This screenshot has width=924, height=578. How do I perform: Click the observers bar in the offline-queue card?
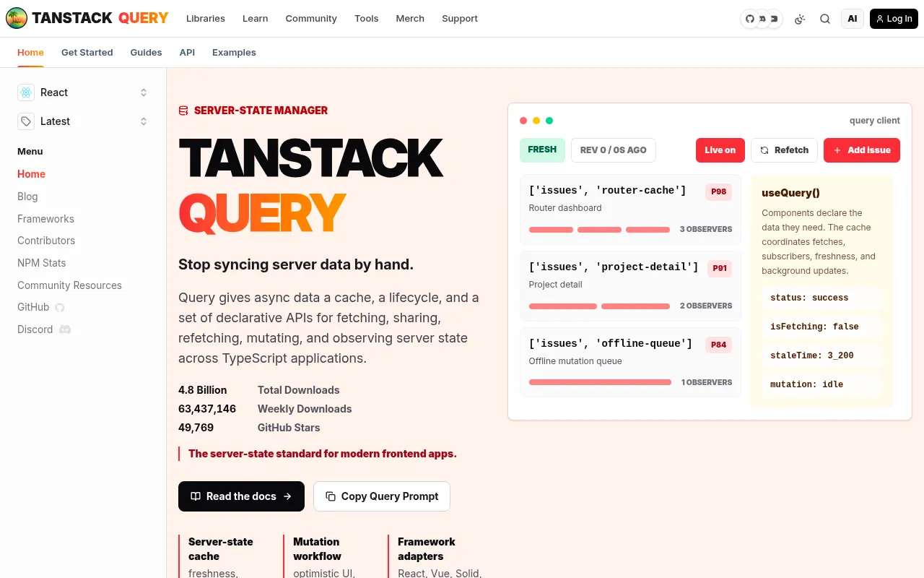(600, 382)
